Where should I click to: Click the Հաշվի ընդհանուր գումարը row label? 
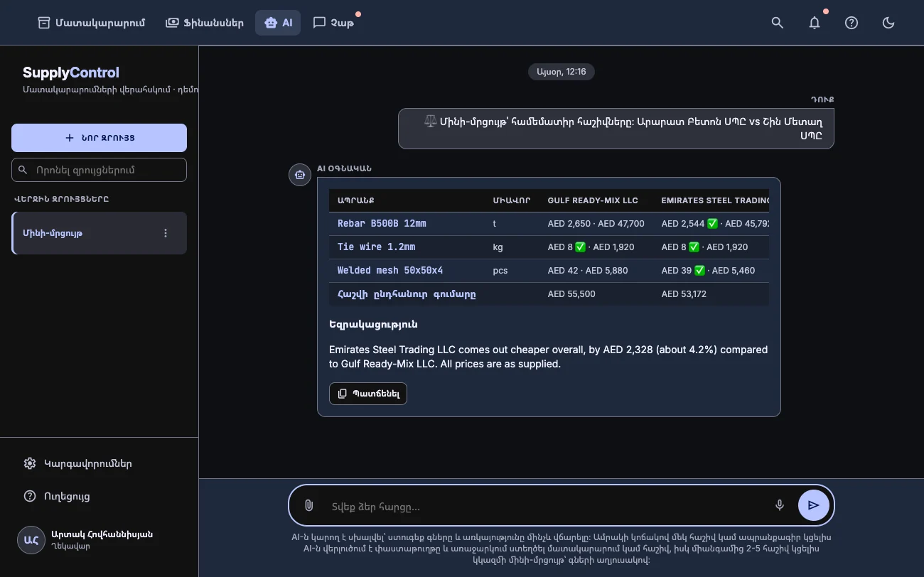tap(407, 294)
